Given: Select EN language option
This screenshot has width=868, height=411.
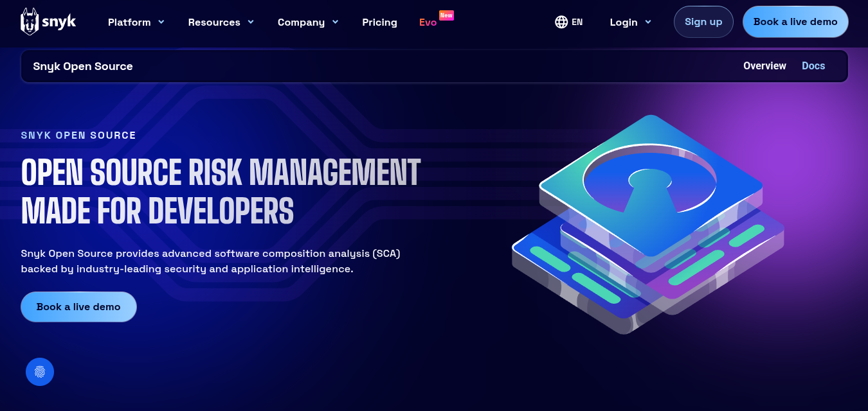Looking at the screenshot, I should [x=576, y=21].
